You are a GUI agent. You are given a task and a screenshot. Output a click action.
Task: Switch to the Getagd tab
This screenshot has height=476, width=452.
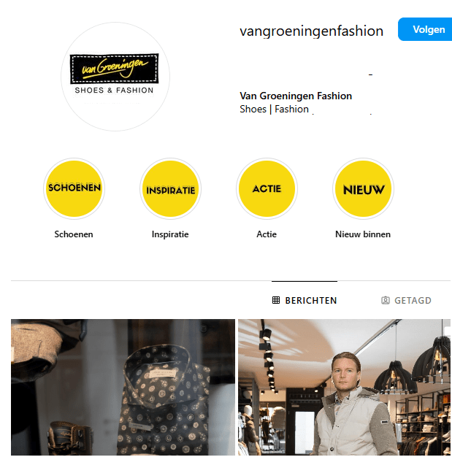tap(406, 300)
